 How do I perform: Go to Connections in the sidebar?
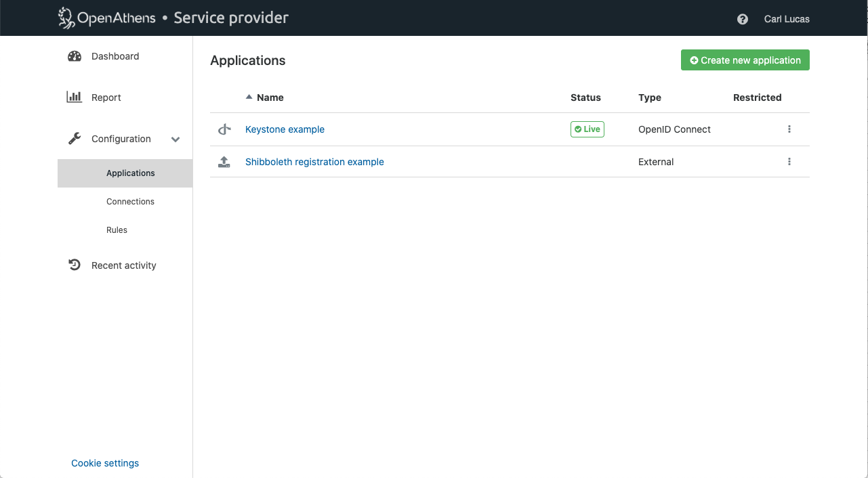point(130,202)
